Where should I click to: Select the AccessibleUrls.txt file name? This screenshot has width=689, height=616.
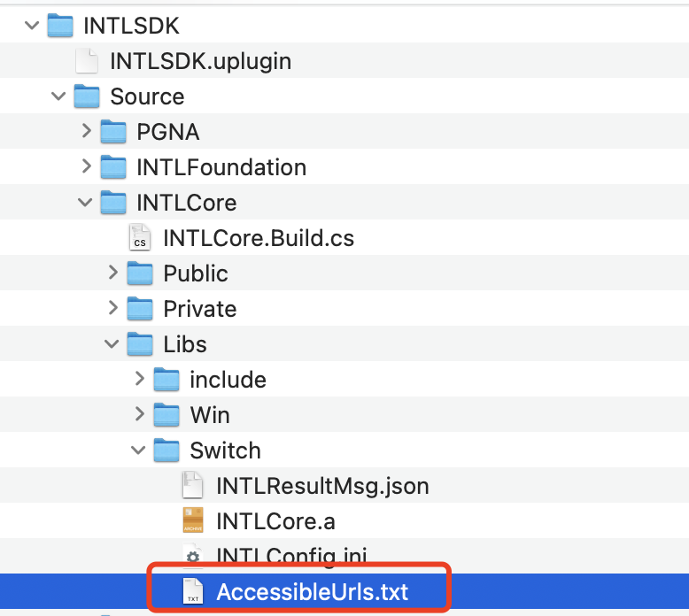pyautogui.click(x=314, y=592)
